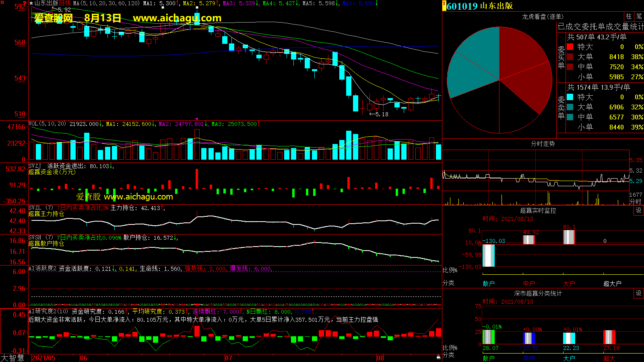
Task: Click the 601019 stock code
Action: point(462,6)
